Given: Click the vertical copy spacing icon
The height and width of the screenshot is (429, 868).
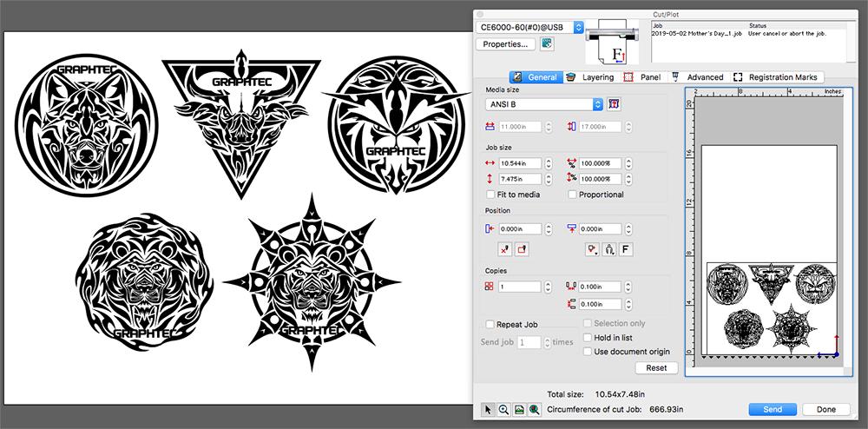Looking at the screenshot, I should 572,304.
